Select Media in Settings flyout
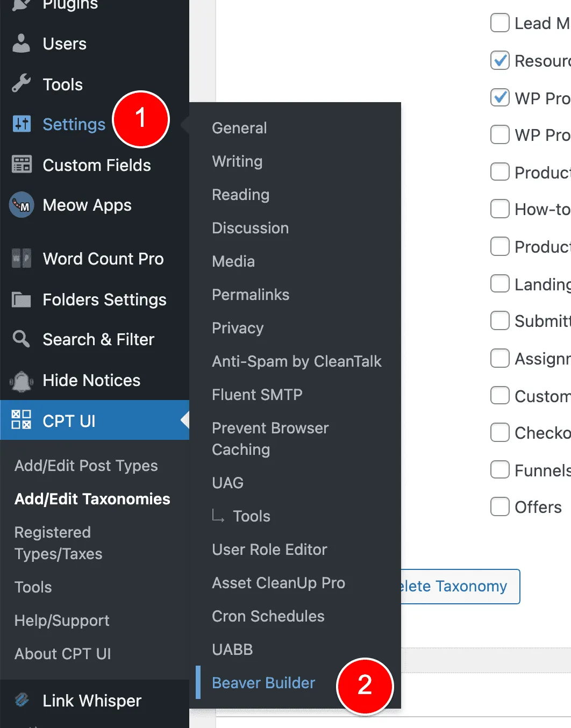Viewport: 571px width, 728px height. pyautogui.click(x=233, y=261)
